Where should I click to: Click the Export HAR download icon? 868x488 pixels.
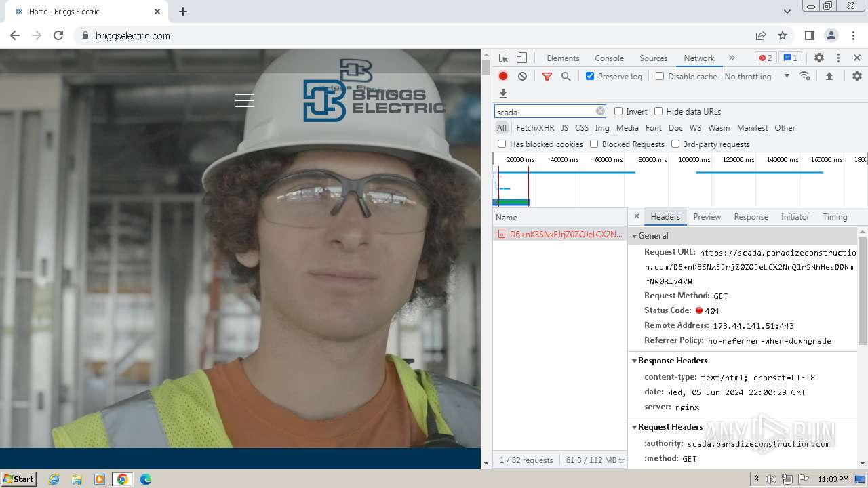[502, 94]
